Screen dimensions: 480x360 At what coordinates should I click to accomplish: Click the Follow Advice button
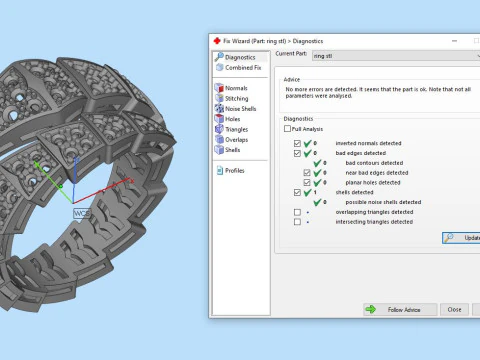pyautogui.click(x=400, y=310)
